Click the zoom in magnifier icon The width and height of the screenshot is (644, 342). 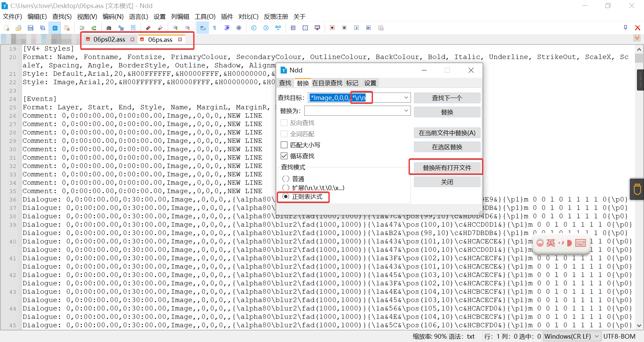[x=175, y=28]
